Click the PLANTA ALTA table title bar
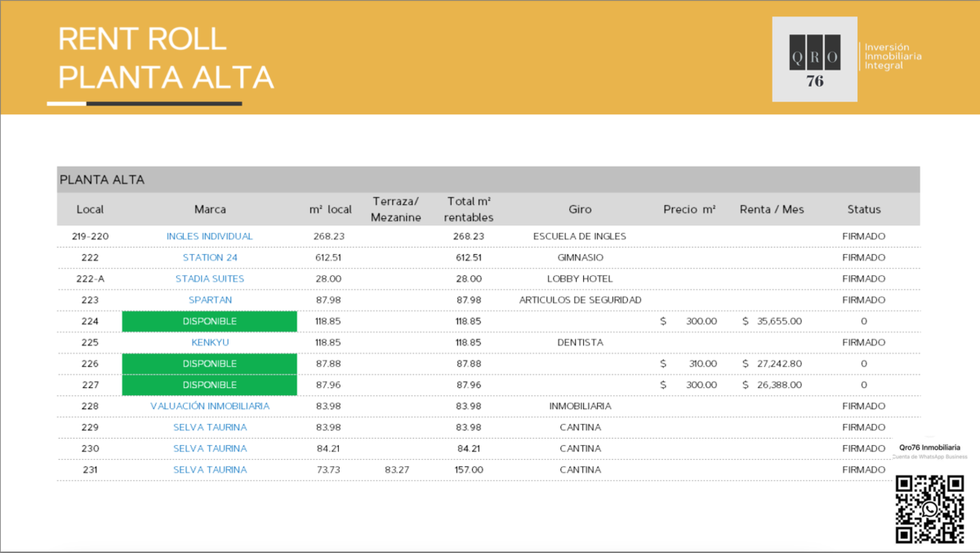The width and height of the screenshot is (980, 553). click(x=488, y=180)
